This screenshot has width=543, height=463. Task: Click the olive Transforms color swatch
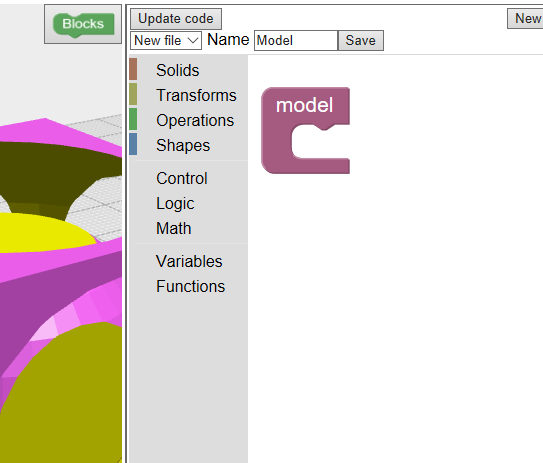[133, 94]
